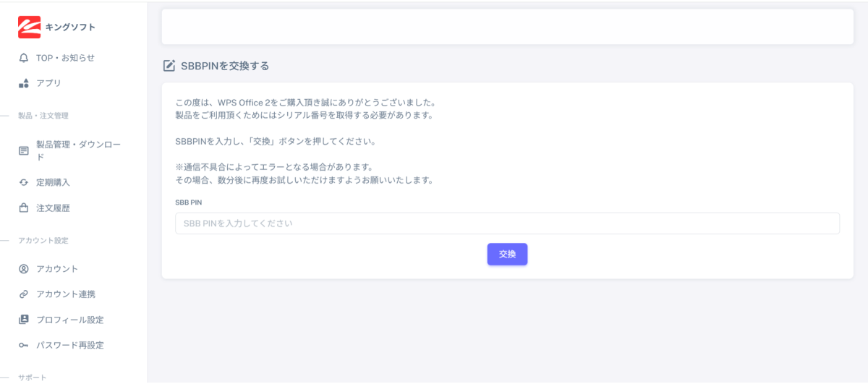
Task: Click the shopping bag icon beside 注文履歴
Action: [24, 208]
